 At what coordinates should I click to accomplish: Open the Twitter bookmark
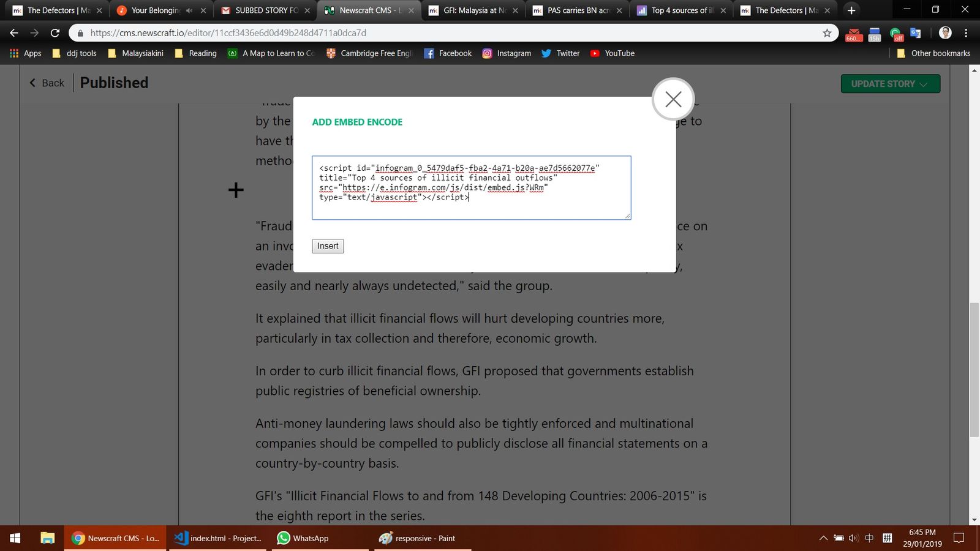560,53
